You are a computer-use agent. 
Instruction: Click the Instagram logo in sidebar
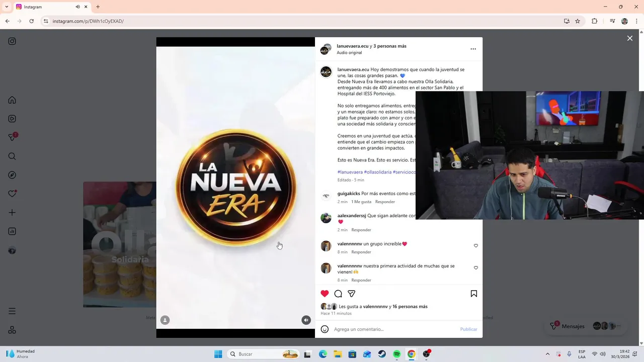pos(12,41)
